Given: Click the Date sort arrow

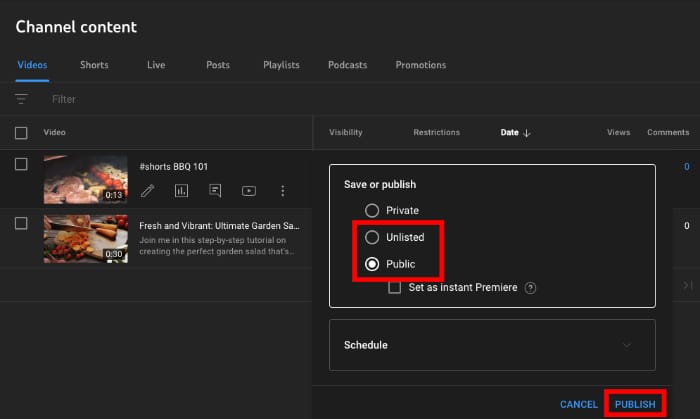Looking at the screenshot, I should 527,132.
